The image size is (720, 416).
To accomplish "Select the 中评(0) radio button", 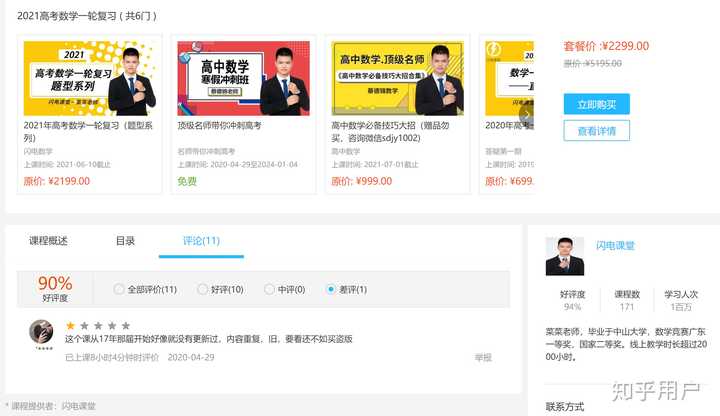I will tap(269, 289).
